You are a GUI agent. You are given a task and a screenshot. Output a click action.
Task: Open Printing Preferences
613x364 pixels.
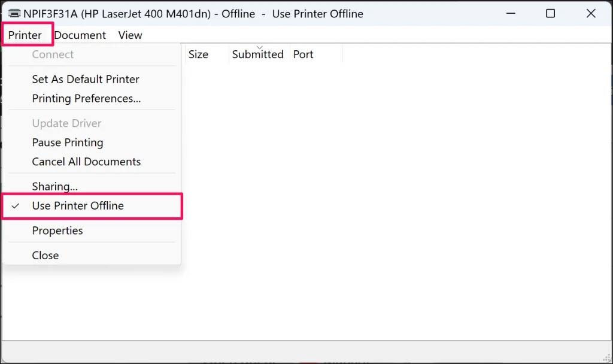point(92,99)
